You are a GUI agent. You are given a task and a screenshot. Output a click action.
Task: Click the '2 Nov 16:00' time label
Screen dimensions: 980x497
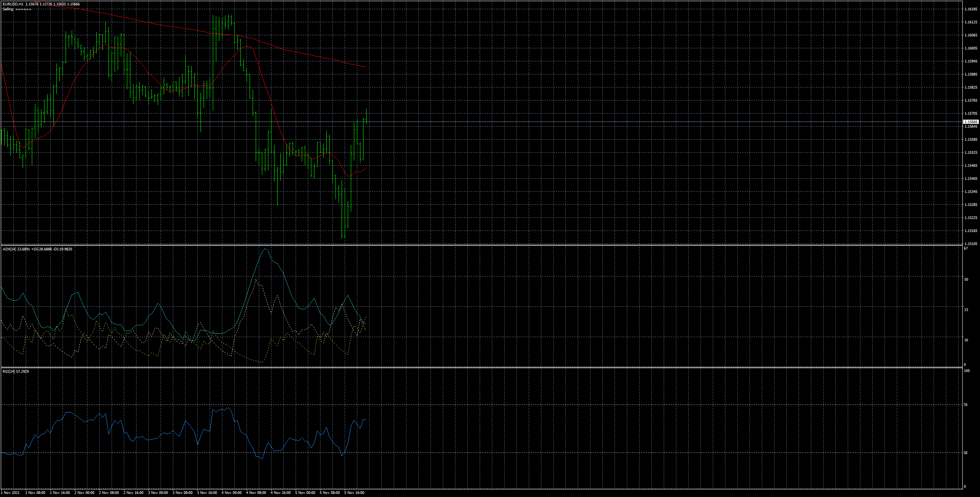(x=133, y=493)
